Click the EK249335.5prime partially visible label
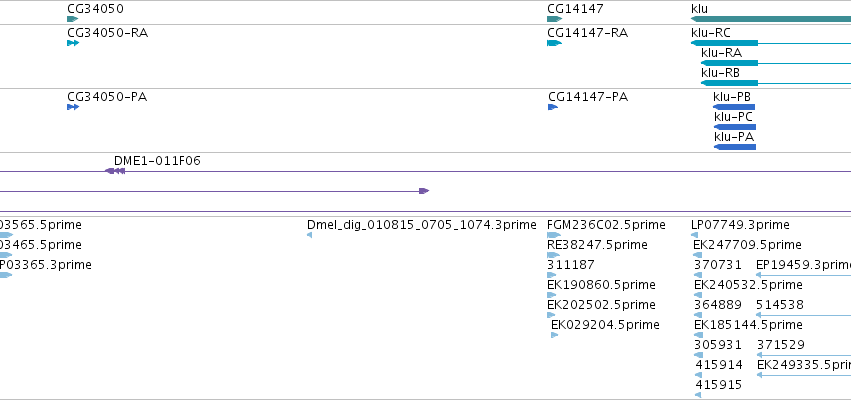The height and width of the screenshot is (400, 851). pyautogui.click(x=804, y=365)
